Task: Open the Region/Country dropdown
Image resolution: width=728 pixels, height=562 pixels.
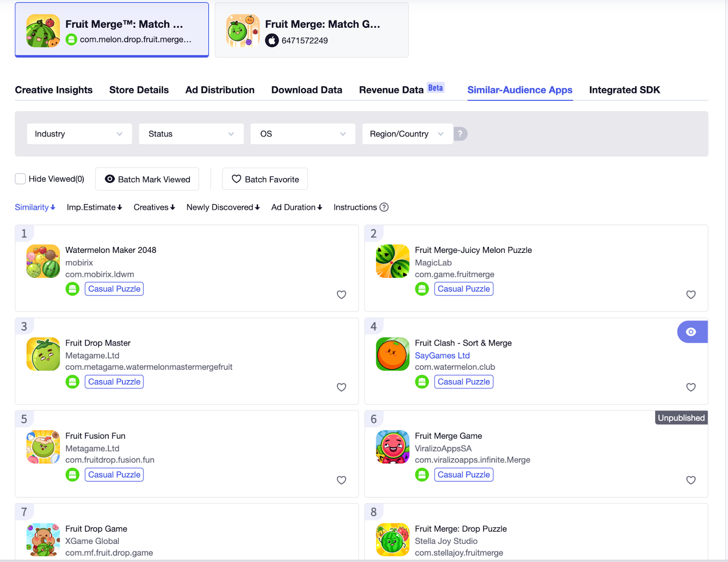Action: (407, 134)
